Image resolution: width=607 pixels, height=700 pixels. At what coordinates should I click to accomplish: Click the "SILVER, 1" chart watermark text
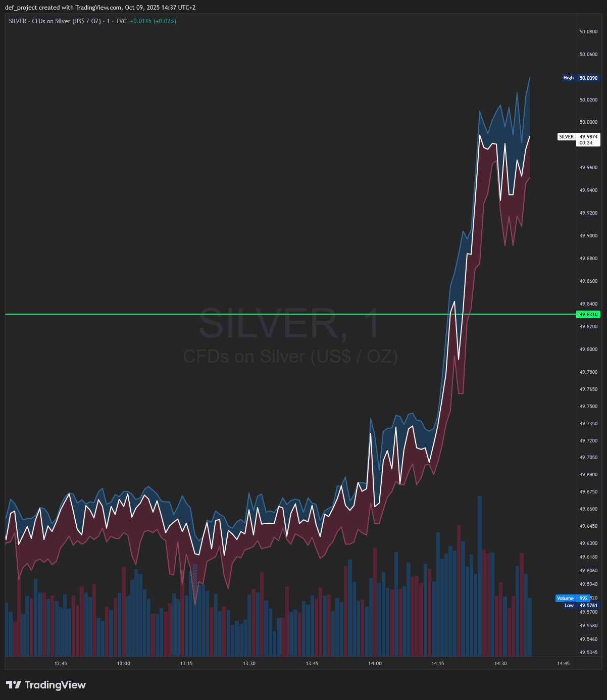pyautogui.click(x=289, y=324)
